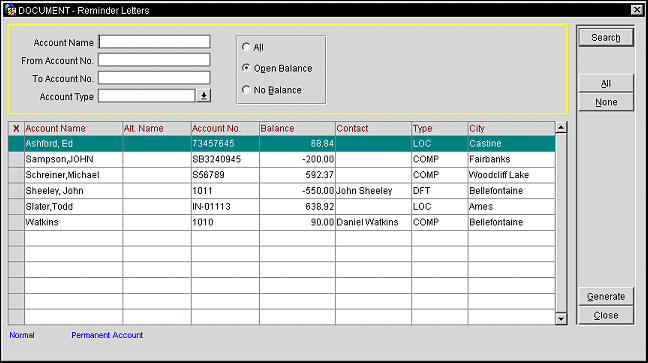Mark the X selection cell for Sampson,JOHN

pos(16,159)
